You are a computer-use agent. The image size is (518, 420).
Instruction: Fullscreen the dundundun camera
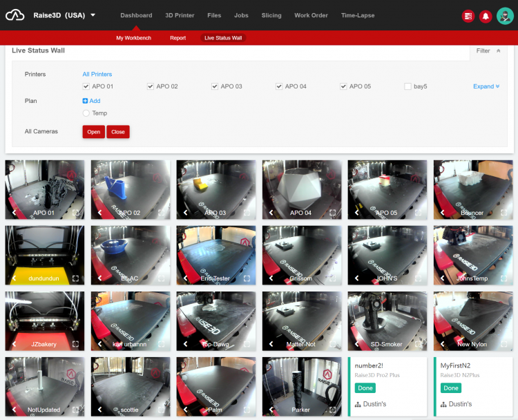point(75,278)
